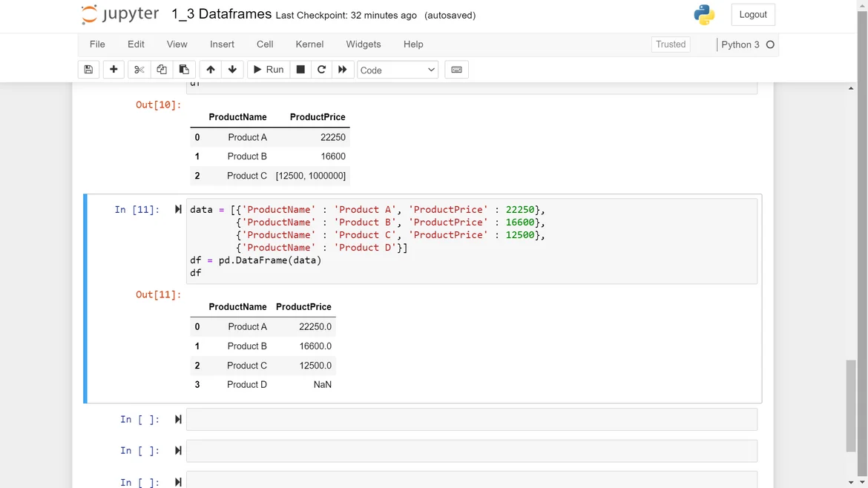The width and height of the screenshot is (868, 488).
Task: Click the save and checkpoint icon
Action: pyautogui.click(x=88, y=70)
